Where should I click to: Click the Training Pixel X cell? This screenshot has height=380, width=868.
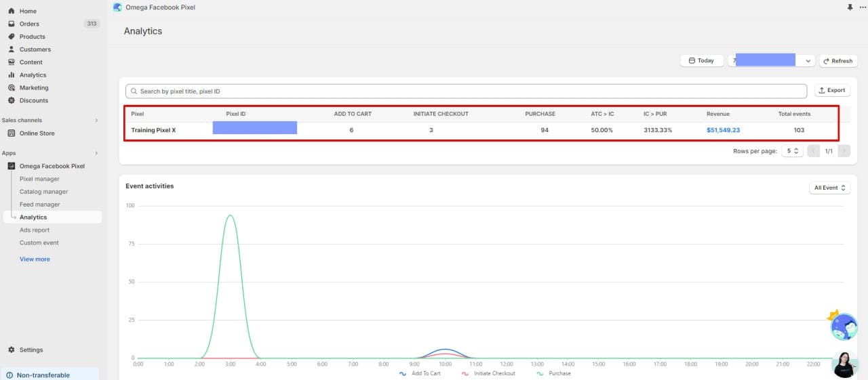coord(153,130)
